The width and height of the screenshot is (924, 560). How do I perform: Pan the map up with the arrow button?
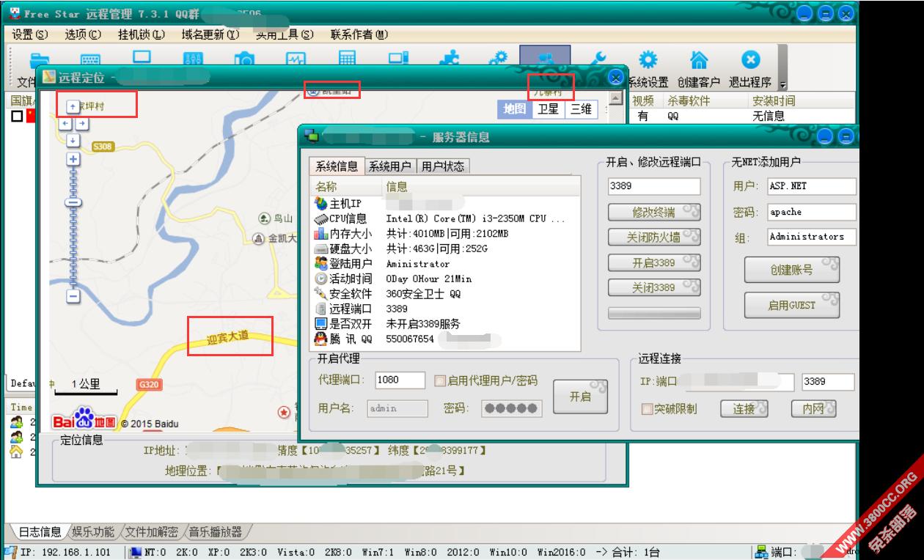point(73,107)
